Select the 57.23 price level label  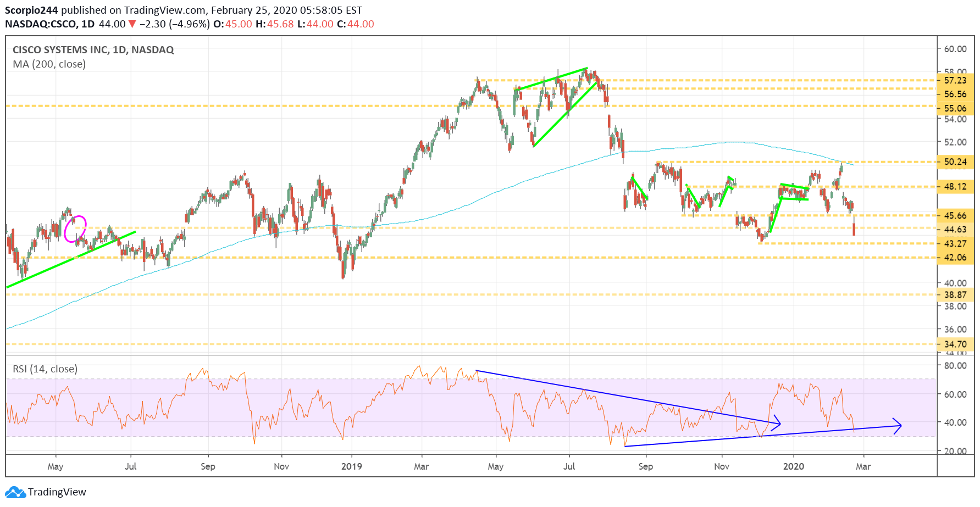[955, 80]
